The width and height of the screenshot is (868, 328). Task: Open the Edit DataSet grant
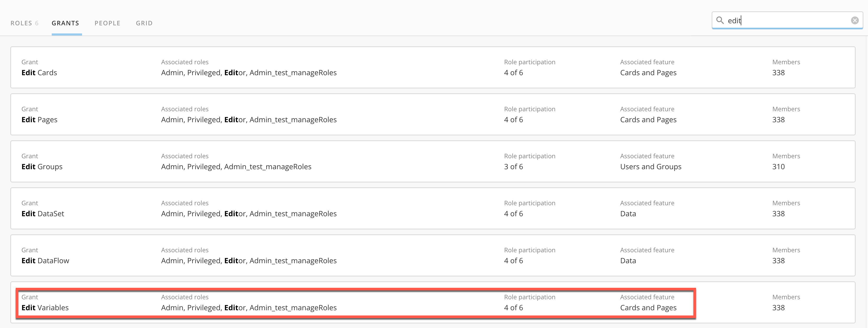tap(43, 214)
